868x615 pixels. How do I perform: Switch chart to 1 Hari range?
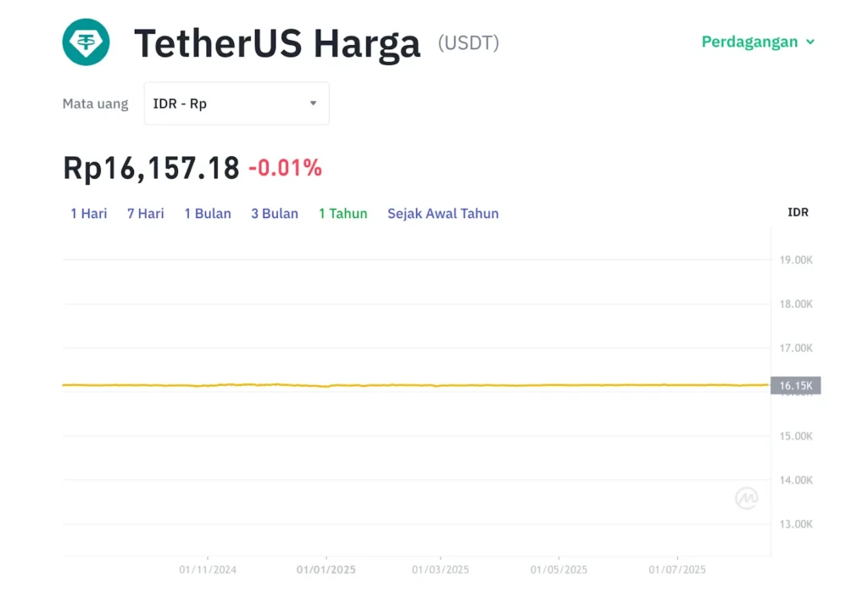tap(88, 213)
